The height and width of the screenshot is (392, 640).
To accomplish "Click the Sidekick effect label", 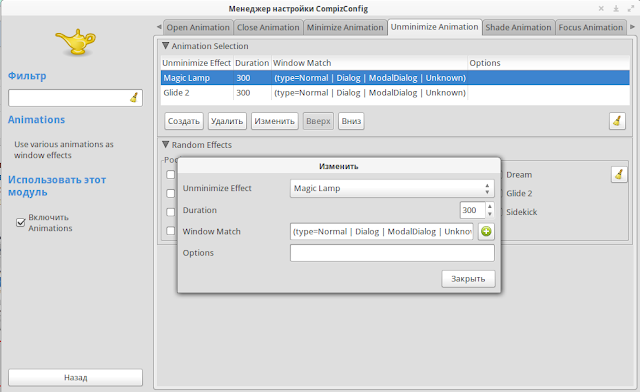I will [522, 212].
